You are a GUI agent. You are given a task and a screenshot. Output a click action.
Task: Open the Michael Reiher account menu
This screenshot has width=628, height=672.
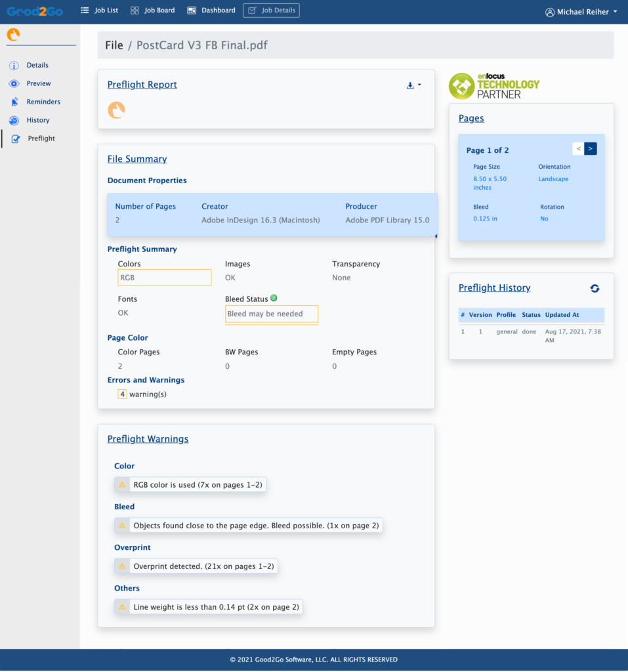581,11
